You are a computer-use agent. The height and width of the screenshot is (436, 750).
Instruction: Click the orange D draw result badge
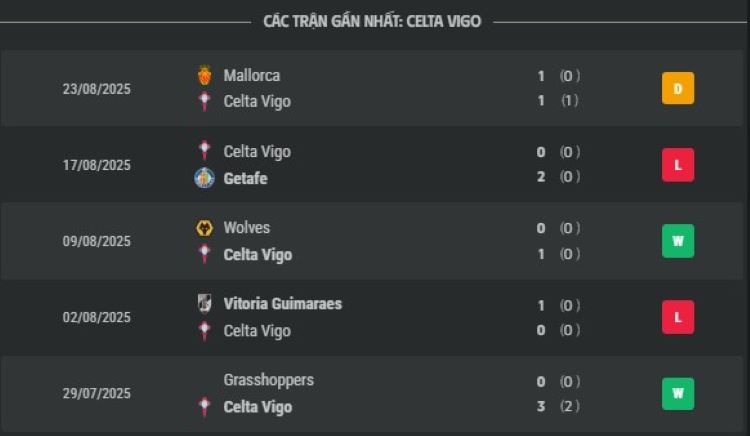pyautogui.click(x=678, y=88)
